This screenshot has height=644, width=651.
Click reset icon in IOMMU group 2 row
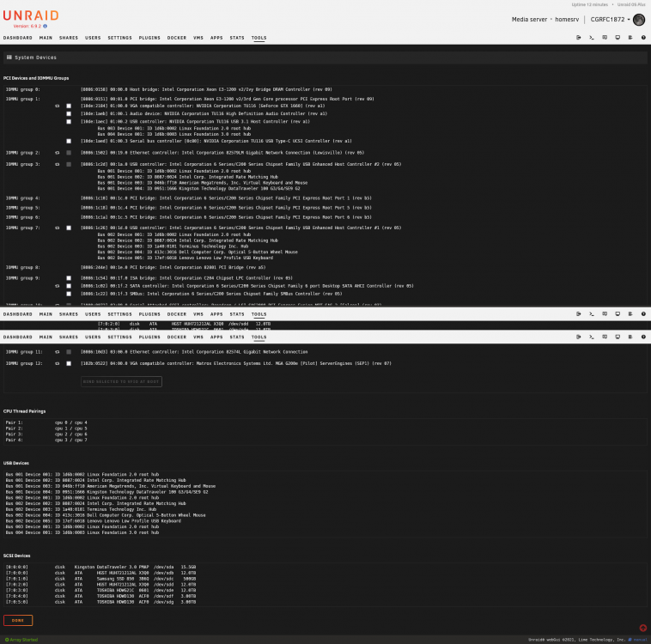(x=58, y=153)
